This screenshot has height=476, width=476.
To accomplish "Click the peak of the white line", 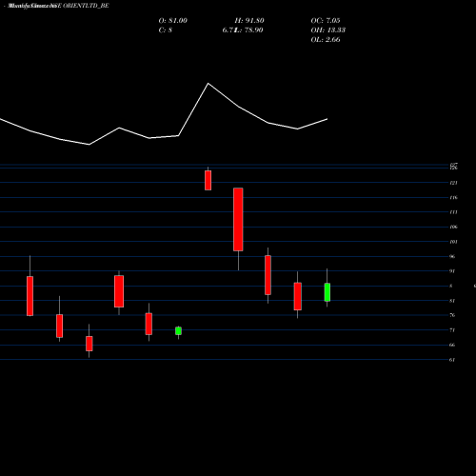I will point(208,84).
